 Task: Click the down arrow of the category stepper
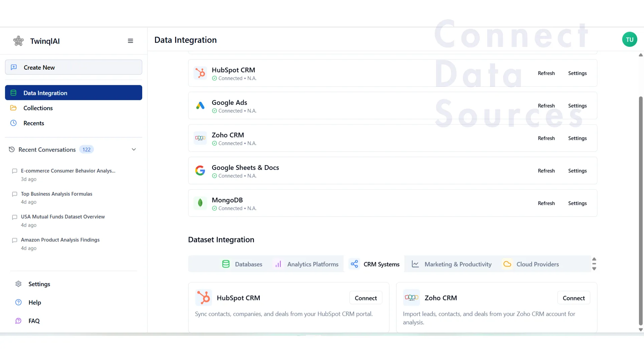click(x=594, y=268)
